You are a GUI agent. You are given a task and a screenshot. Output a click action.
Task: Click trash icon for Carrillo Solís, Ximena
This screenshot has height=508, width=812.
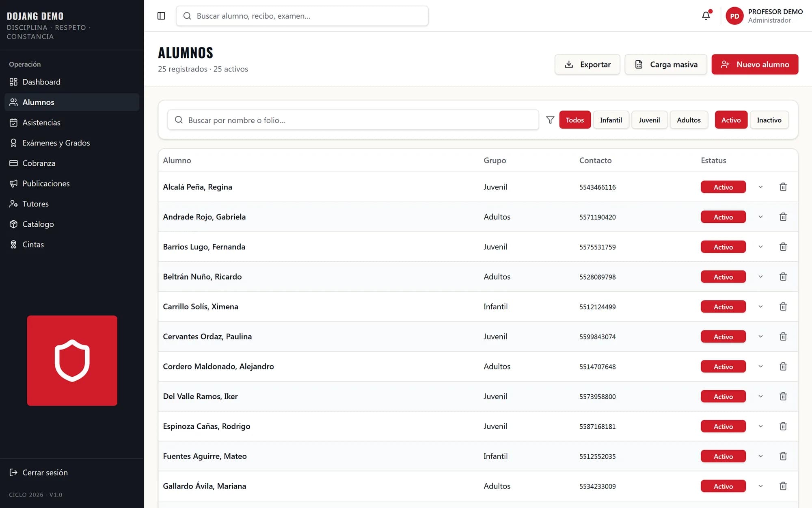pos(783,307)
